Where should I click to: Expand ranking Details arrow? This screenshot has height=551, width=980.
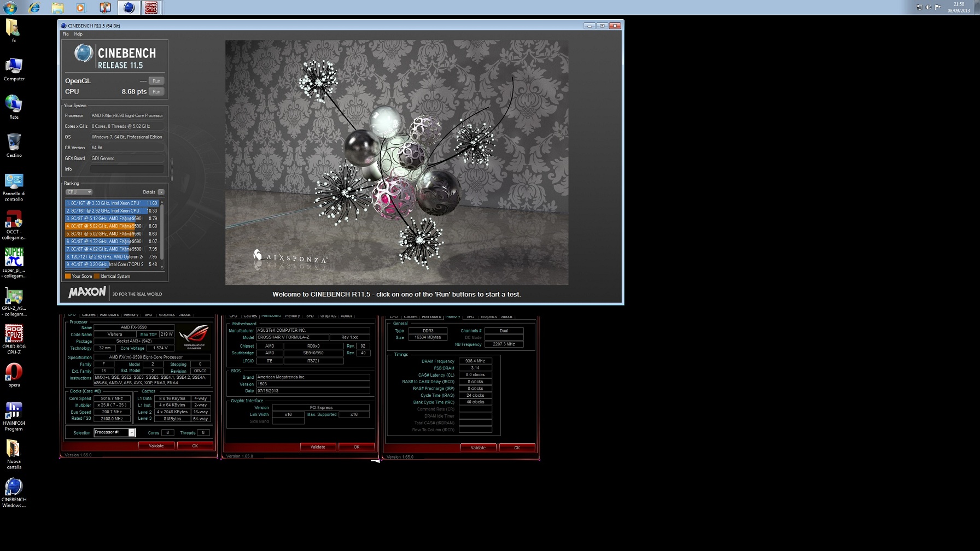click(161, 192)
